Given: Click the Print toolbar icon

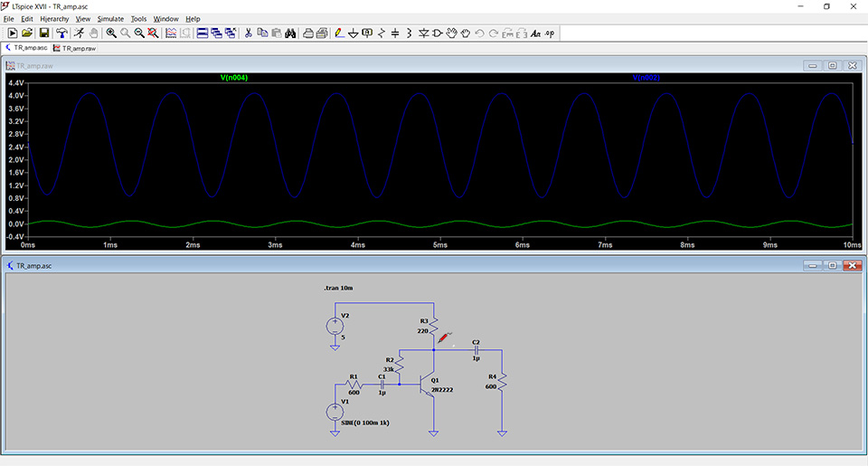Looking at the screenshot, I should (308, 33).
